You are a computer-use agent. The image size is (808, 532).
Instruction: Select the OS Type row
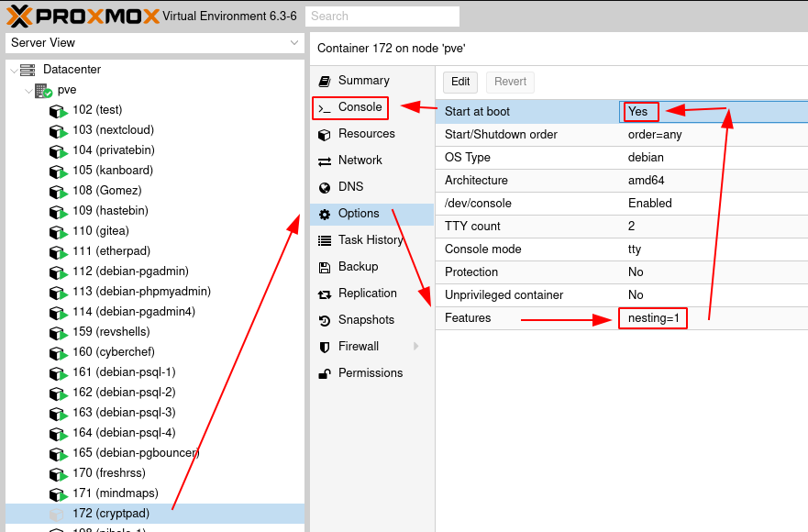click(622, 158)
